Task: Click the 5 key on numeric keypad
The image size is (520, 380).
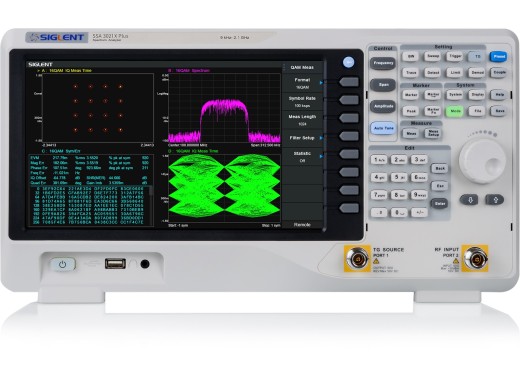Action: coord(399,177)
